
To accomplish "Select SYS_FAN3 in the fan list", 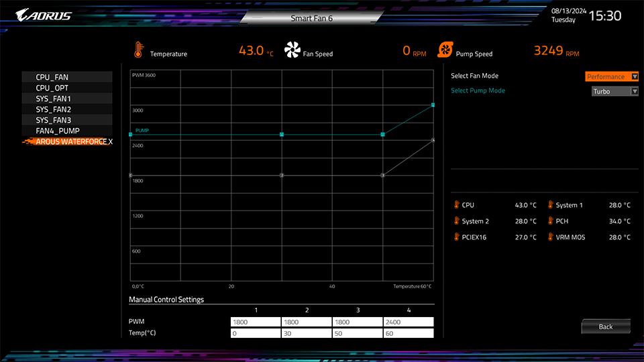I will (x=67, y=120).
